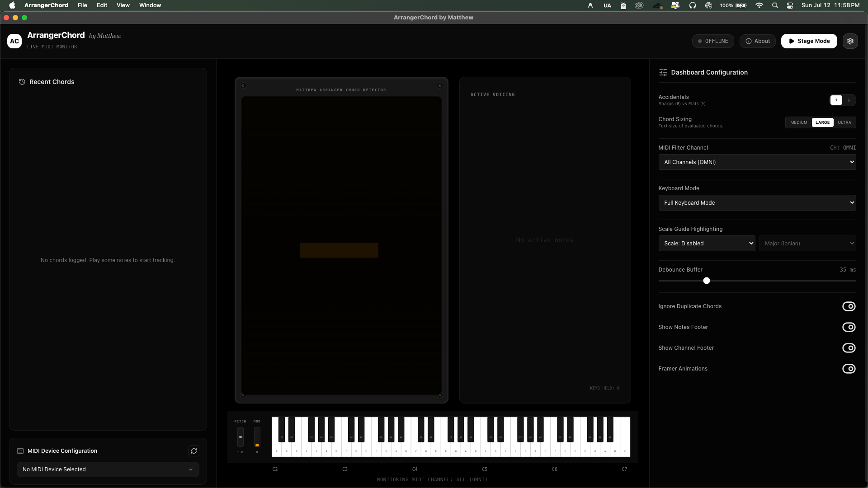Click the OFFLINE status badge

pos(712,41)
